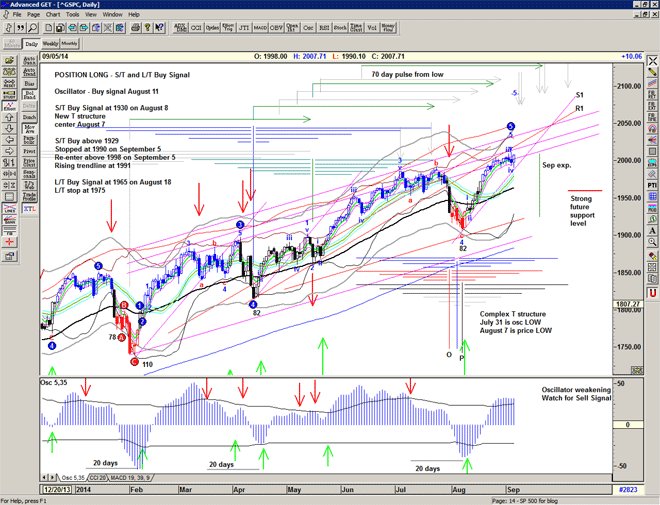
Task: Click the 2100.00 level on price axis
Action: pos(628,86)
